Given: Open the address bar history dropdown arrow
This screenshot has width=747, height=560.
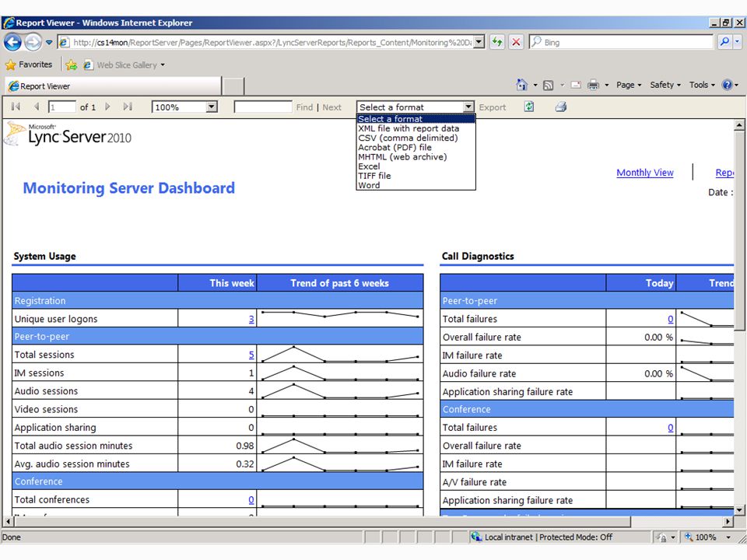Looking at the screenshot, I should click(x=479, y=42).
